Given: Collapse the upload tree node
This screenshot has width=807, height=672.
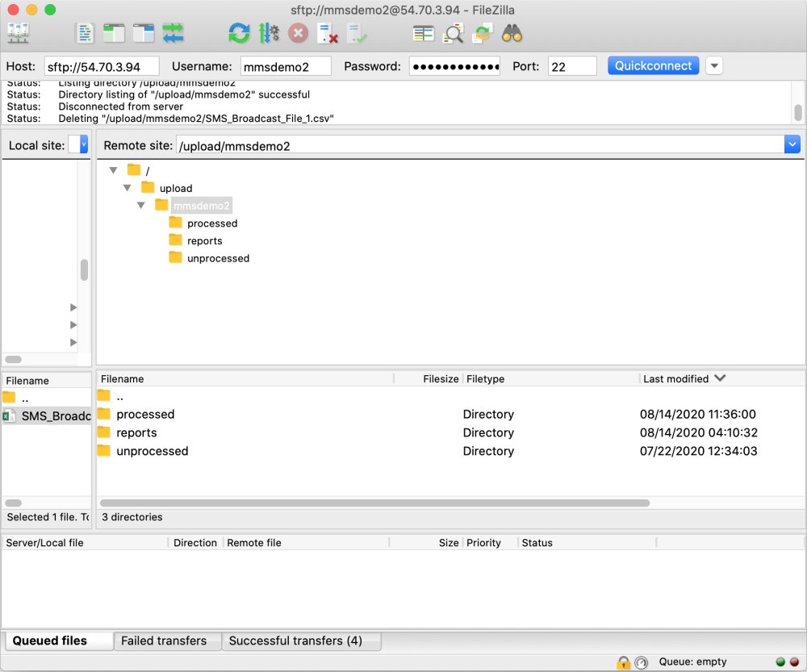Looking at the screenshot, I should click(x=128, y=187).
